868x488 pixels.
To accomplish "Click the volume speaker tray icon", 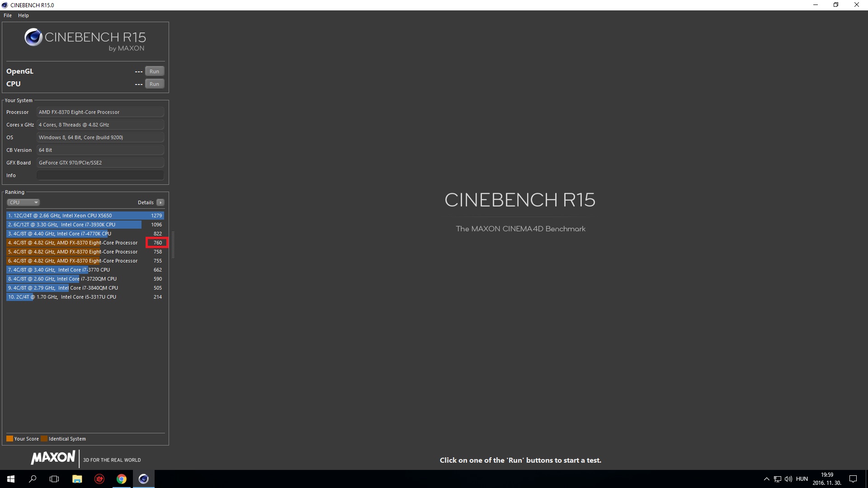I will (788, 479).
